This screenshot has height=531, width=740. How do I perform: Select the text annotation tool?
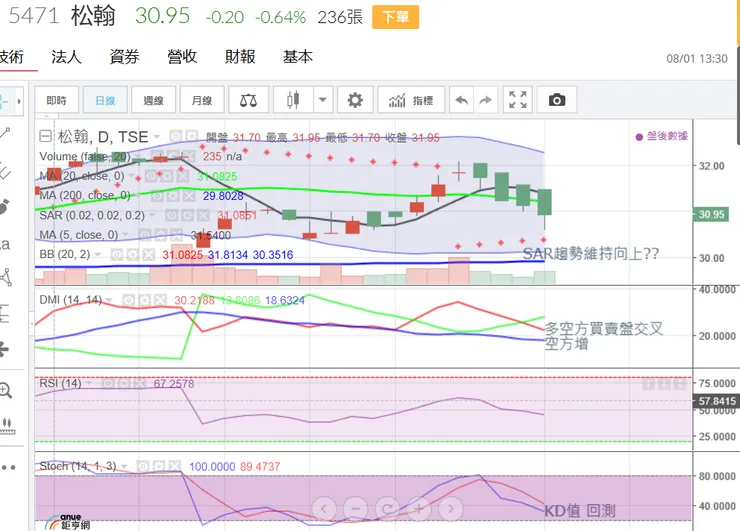(x=5, y=244)
